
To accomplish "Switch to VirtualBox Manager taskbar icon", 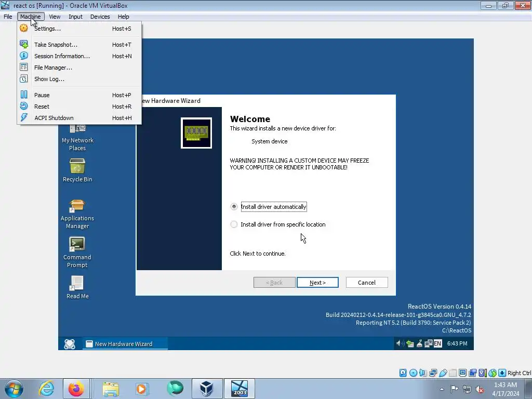I will click(x=207, y=389).
